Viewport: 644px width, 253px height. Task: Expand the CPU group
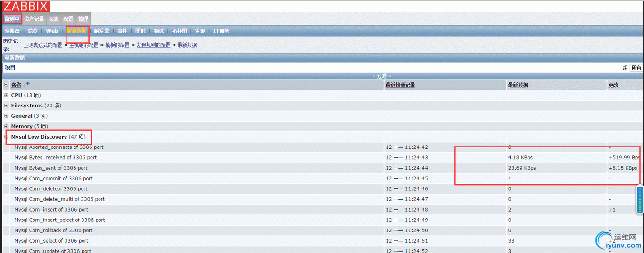point(6,95)
